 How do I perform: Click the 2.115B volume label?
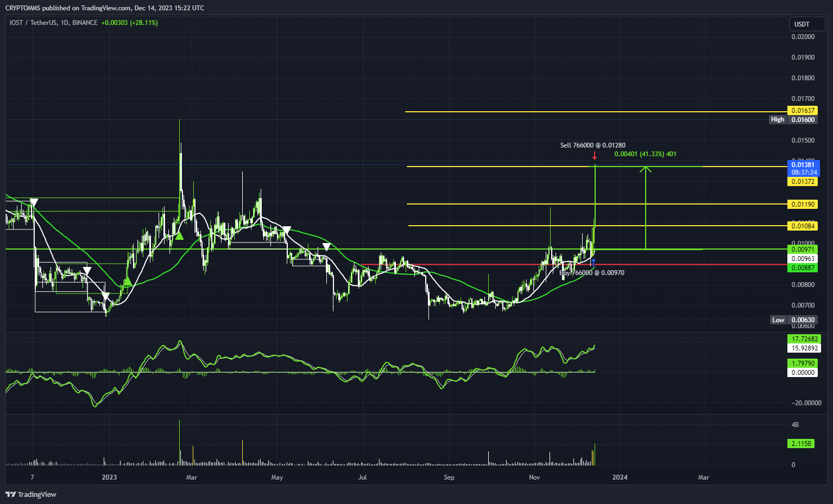coord(801,444)
